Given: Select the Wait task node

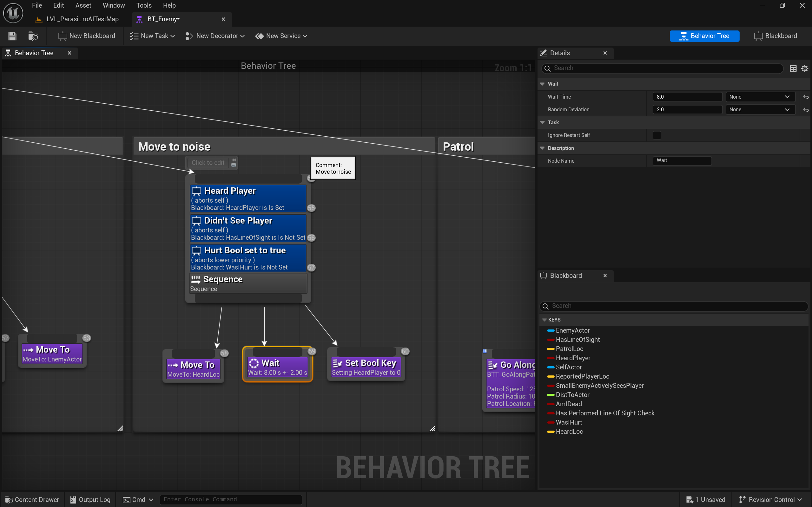Looking at the screenshot, I should click(277, 367).
